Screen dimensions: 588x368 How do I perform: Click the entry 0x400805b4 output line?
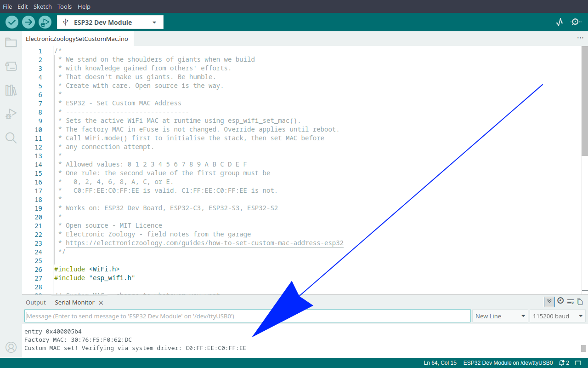point(53,331)
